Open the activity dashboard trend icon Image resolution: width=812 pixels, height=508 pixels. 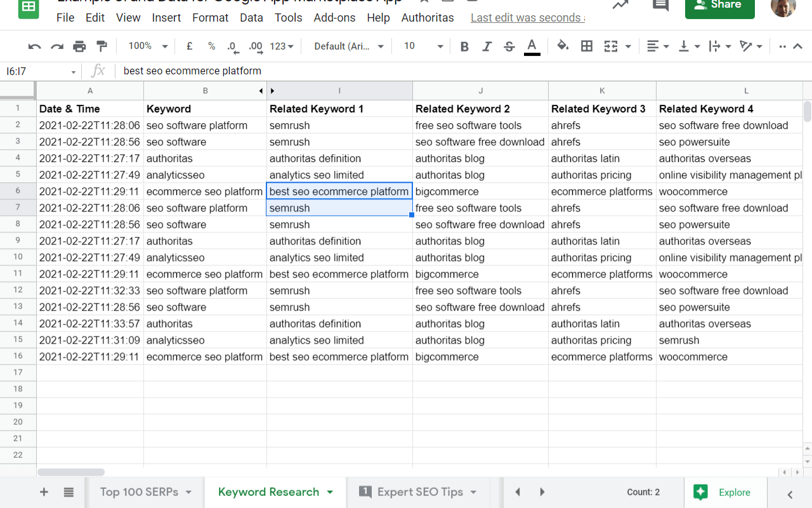coord(620,5)
